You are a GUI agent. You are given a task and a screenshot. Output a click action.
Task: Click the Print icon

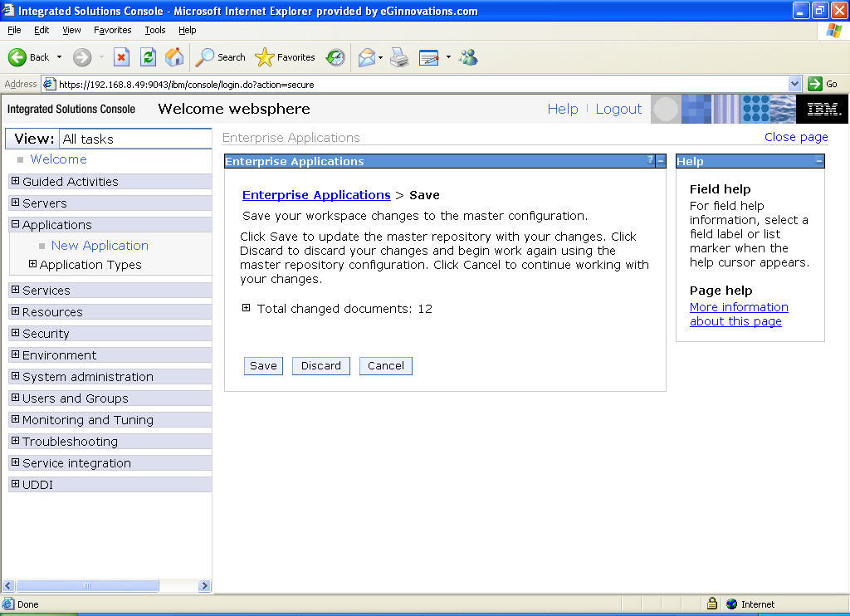(399, 57)
